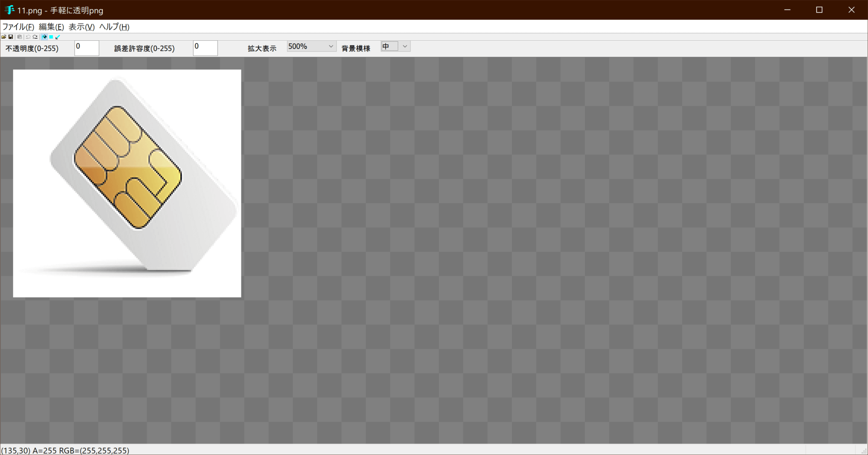Screen dimensions: 868x455
Task: Select the cyan line pointer tool
Action: [x=58, y=37]
